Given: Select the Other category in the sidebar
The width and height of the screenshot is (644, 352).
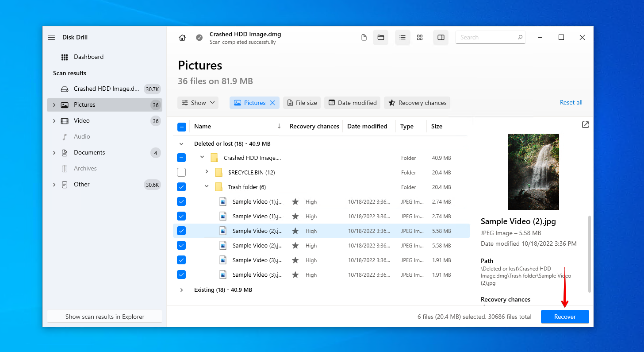Looking at the screenshot, I should click(x=81, y=184).
